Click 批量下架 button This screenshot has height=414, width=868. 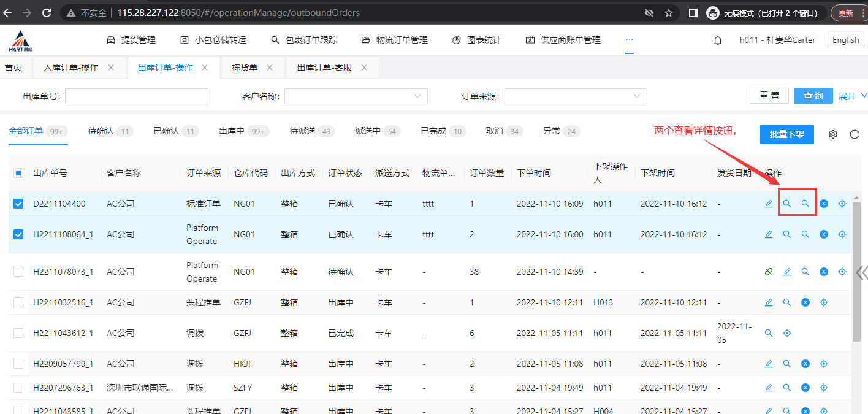[x=786, y=134]
